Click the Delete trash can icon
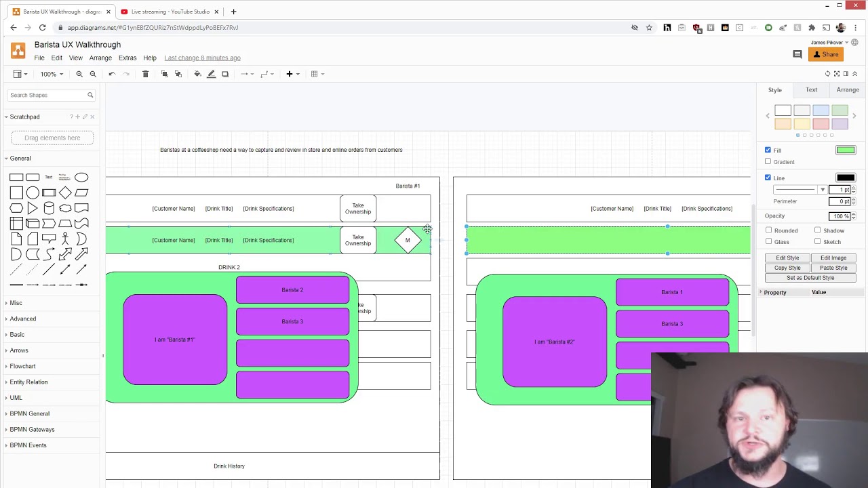 pyautogui.click(x=145, y=74)
